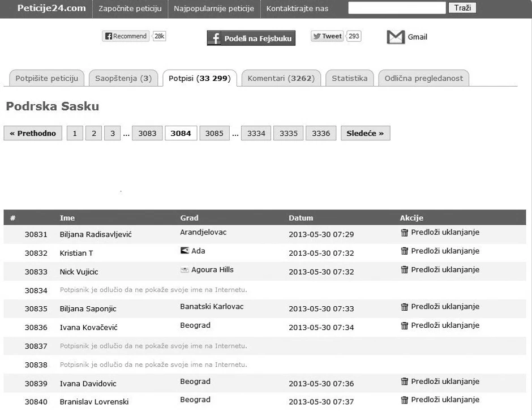Switch to Saopštenja (3) tab

click(x=123, y=78)
